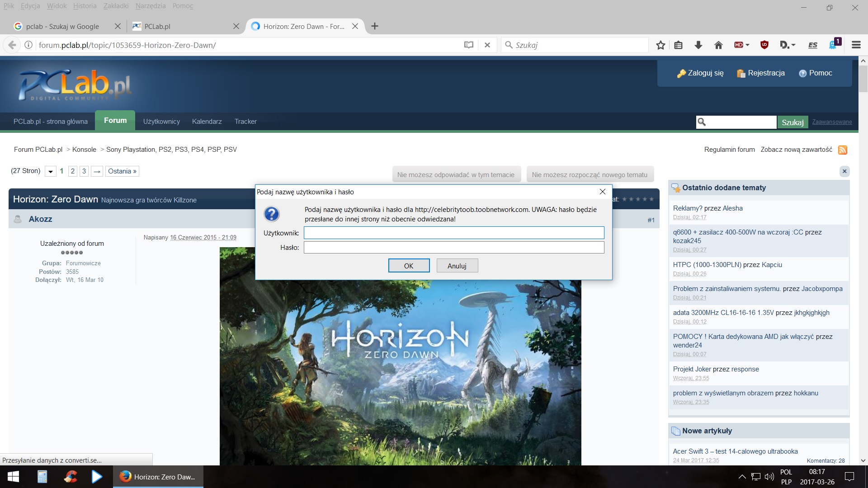Open the downloads arrow icon
Viewport: 868px width, 488px height.
[698, 45]
